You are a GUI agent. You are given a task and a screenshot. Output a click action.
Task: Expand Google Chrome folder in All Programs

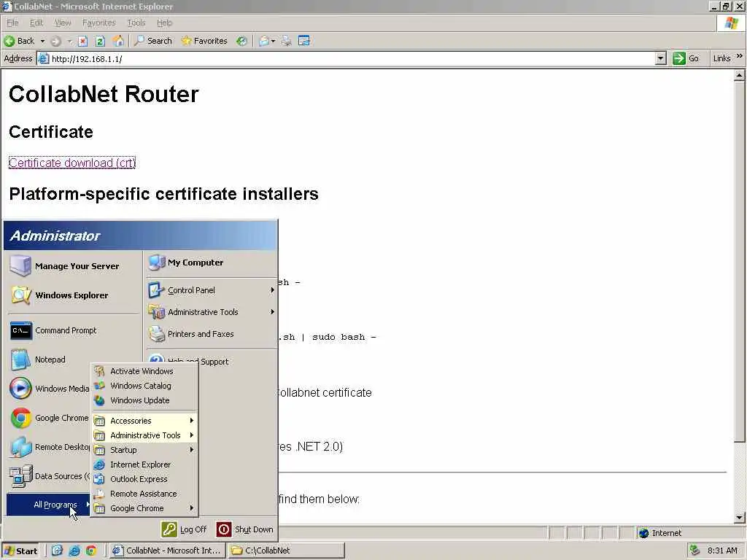[x=144, y=508]
